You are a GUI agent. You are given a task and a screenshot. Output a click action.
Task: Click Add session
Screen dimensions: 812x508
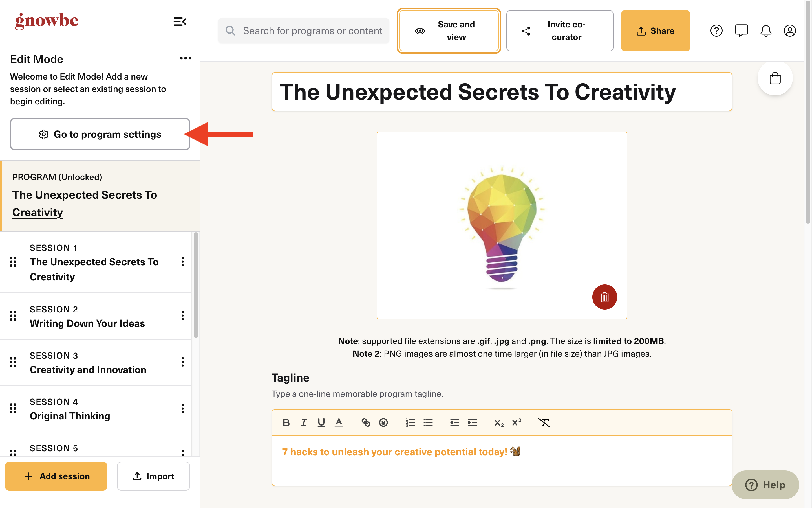pyautogui.click(x=56, y=476)
